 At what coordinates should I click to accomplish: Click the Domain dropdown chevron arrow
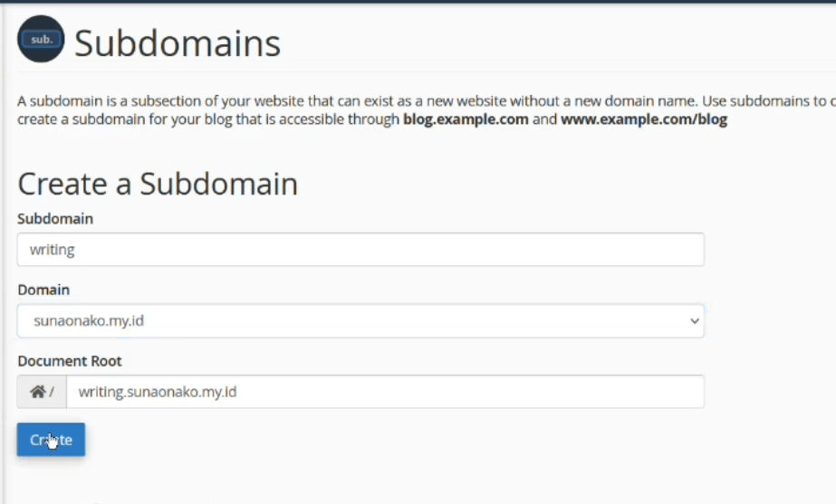694,321
